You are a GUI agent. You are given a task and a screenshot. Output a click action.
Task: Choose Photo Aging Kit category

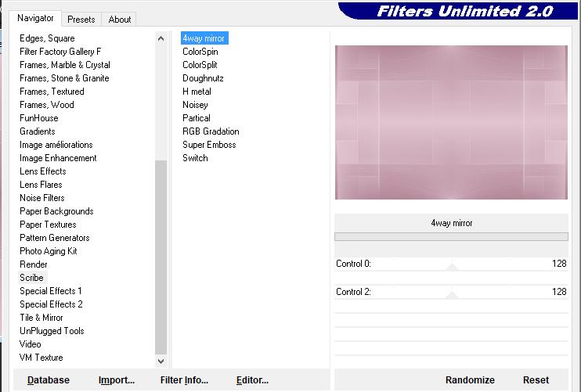[x=49, y=251]
